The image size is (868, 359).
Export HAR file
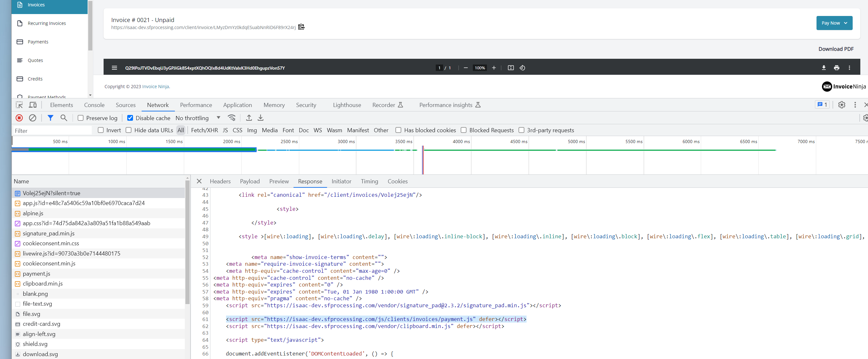click(x=261, y=118)
